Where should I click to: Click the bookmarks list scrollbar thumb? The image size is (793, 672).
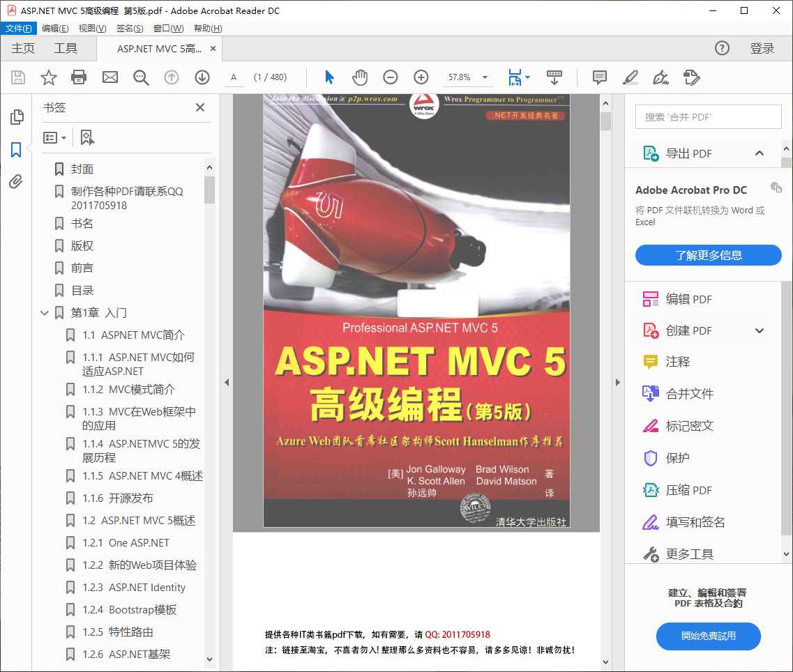pos(209,190)
